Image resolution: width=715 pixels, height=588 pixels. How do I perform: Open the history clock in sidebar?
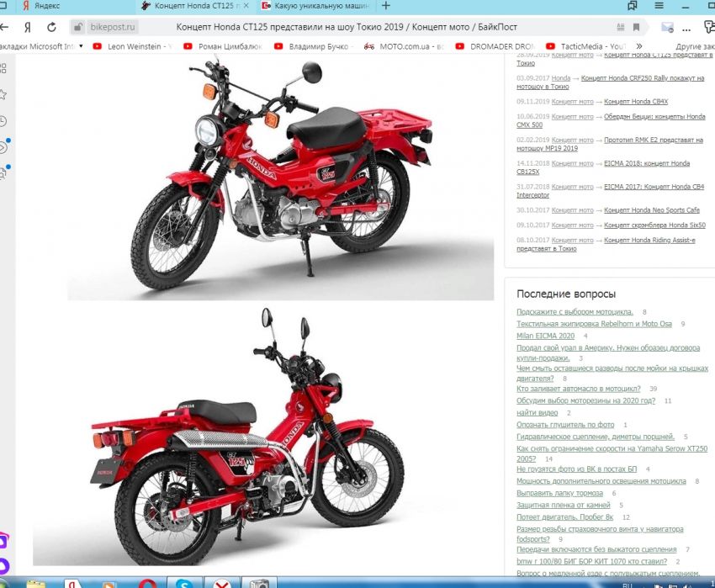[x=3, y=121]
